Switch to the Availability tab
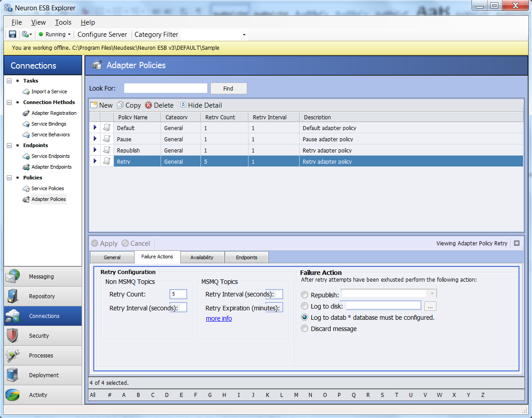 [202, 257]
